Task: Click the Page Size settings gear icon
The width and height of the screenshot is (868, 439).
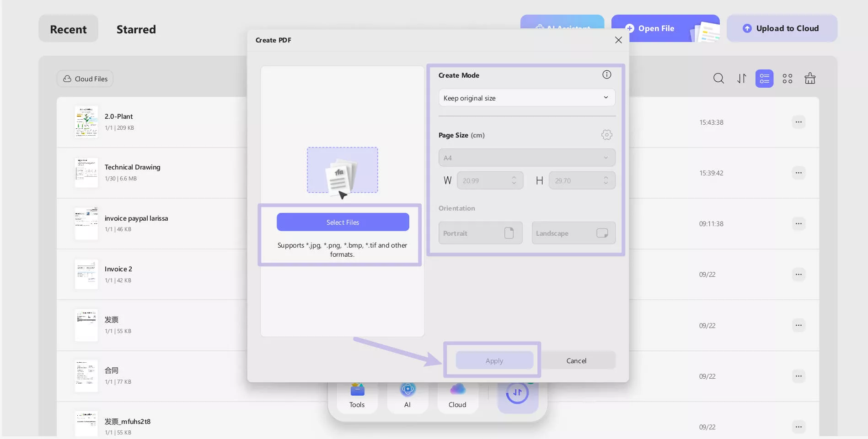Action: (606, 135)
